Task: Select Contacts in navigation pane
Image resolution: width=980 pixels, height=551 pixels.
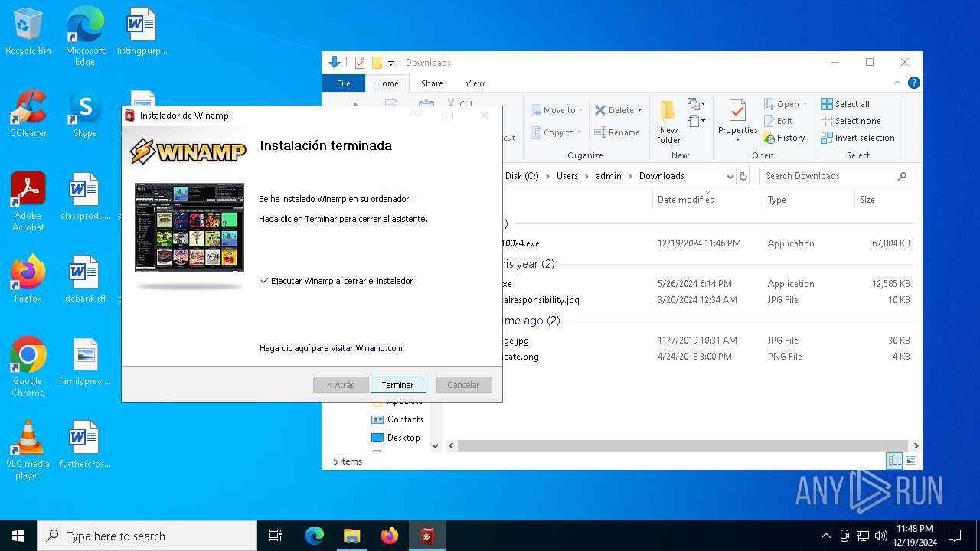Action: point(397,419)
